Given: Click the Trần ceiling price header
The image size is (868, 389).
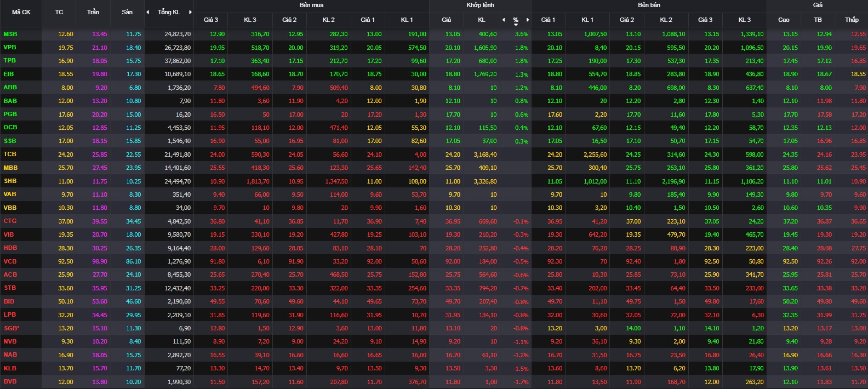Looking at the screenshot, I should [93, 12].
